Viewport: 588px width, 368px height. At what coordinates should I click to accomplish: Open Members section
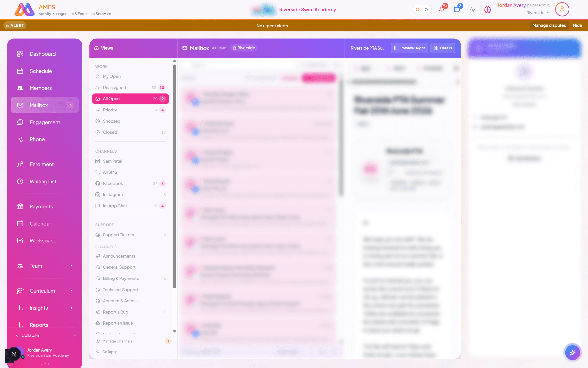pyautogui.click(x=45, y=88)
